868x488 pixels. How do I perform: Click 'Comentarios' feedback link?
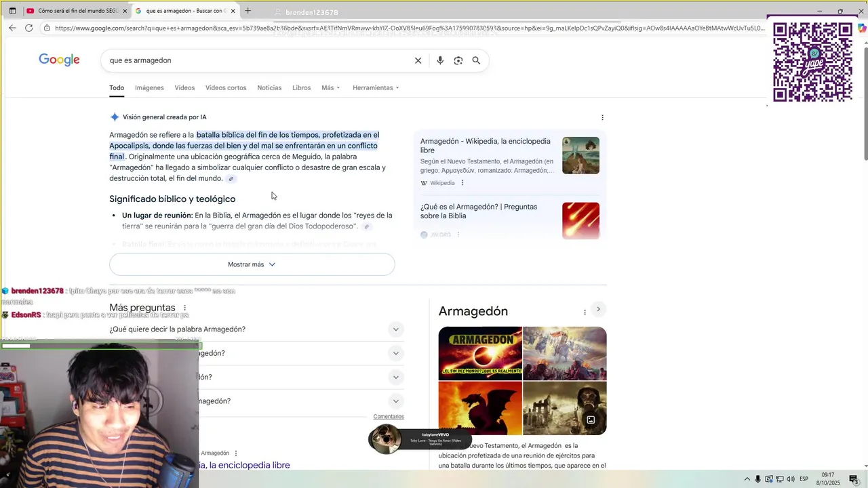click(x=389, y=417)
